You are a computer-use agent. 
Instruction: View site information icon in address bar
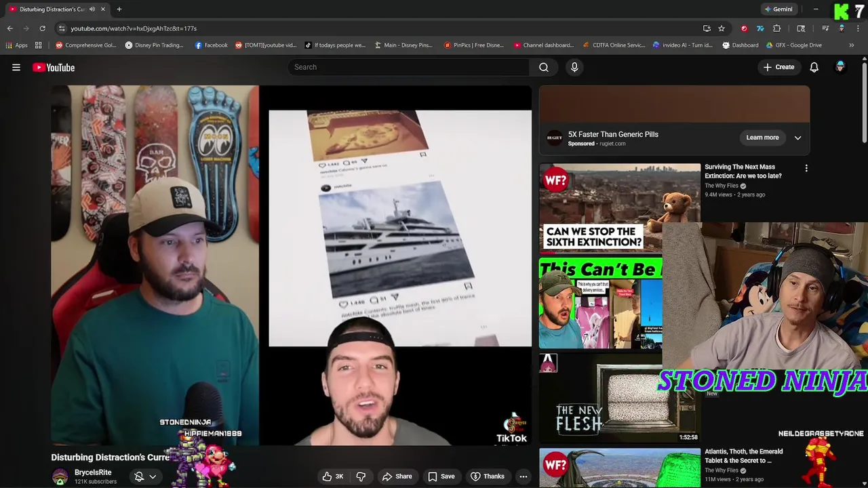tap(62, 28)
